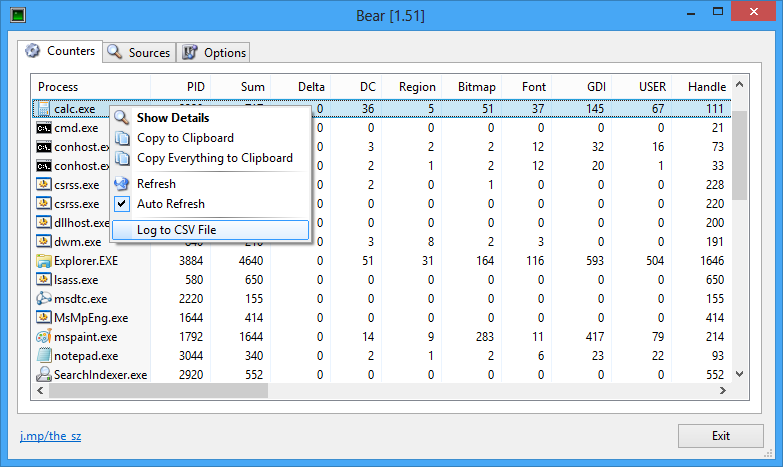The image size is (783, 467).
Task: Select Copy Everything to Clipboard
Action: pyautogui.click(x=214, y=158)
